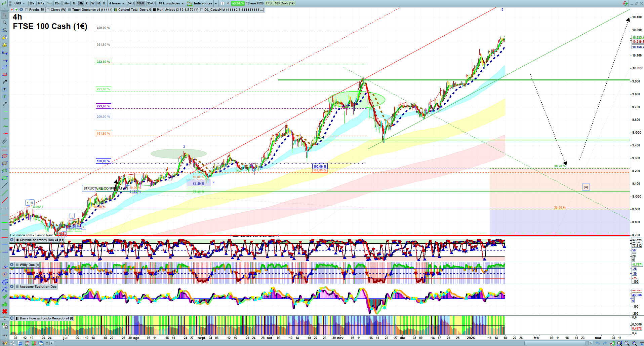Viewport: 644px width, 346px height.
Task: Switch to the D daily timeframe
Action: [x=87, y=3]
